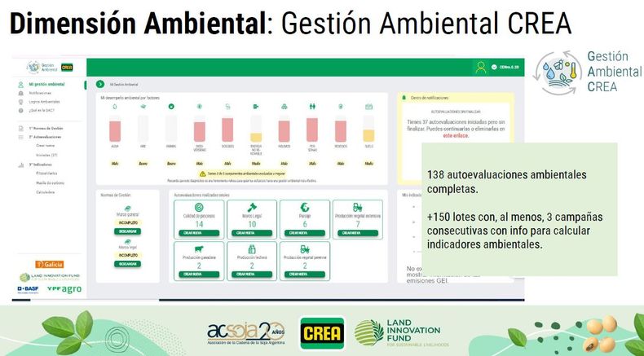644x356 pixels.
Task: Select the Energía no renovable factor icon
Action: (x=256, y=107)
